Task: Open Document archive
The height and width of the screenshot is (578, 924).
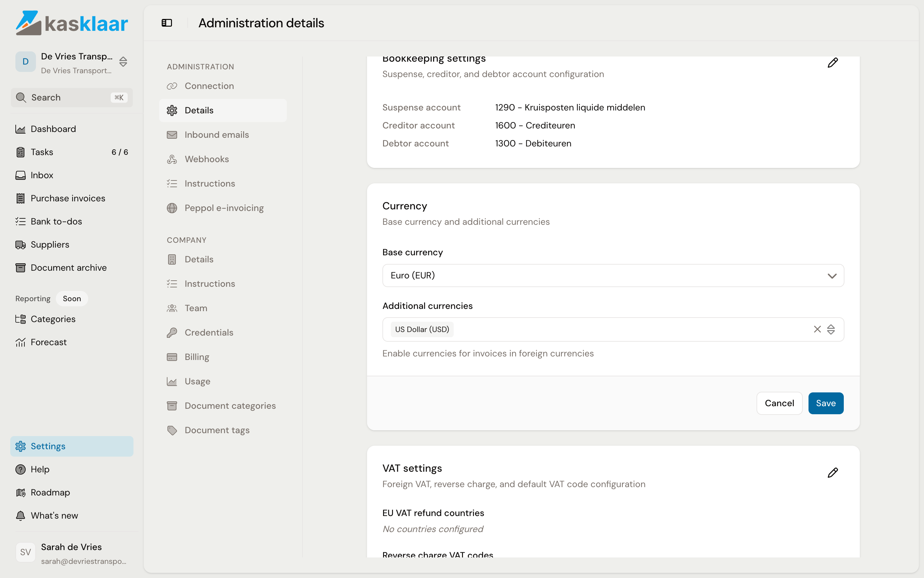Action: (72, 267)
